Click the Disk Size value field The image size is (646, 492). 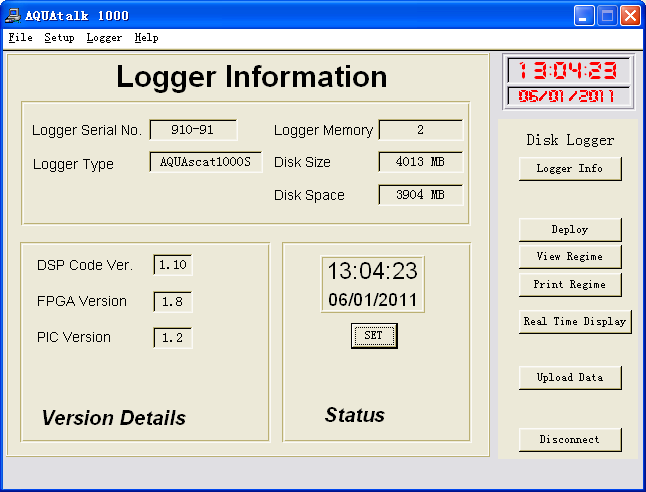tap(420, 162)
